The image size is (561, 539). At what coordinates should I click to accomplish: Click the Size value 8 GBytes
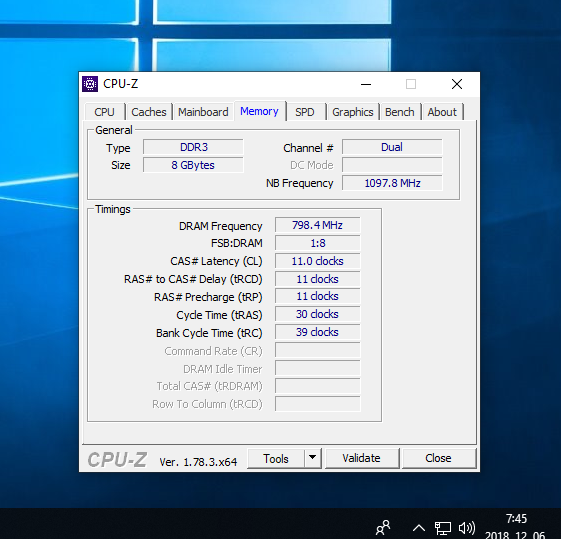point(194,165)
